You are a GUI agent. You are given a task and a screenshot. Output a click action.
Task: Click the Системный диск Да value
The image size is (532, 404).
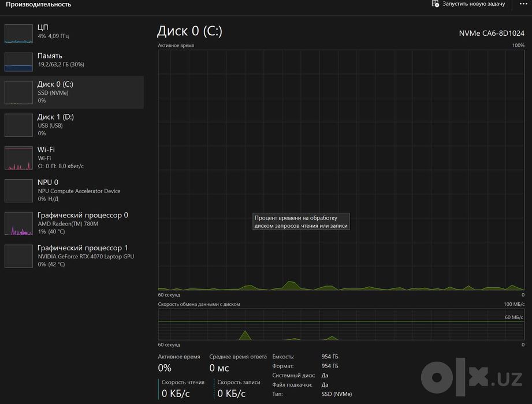click(x=325, y=376)
